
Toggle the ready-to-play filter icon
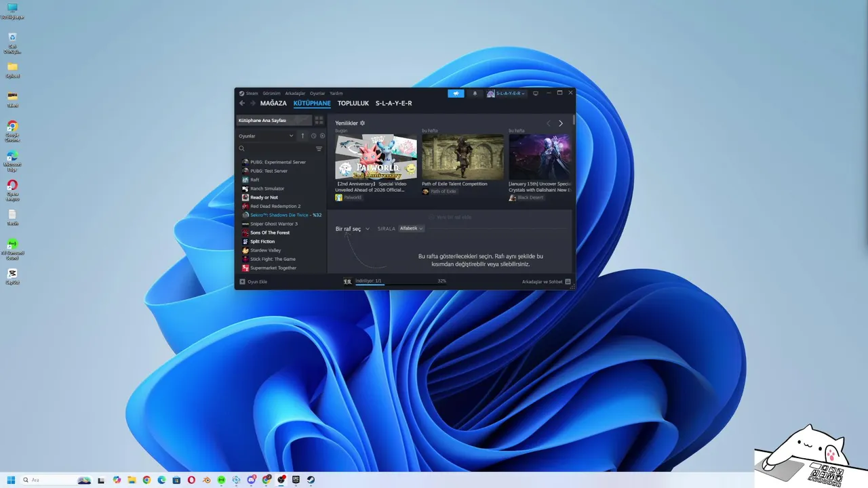click(322, 136)
